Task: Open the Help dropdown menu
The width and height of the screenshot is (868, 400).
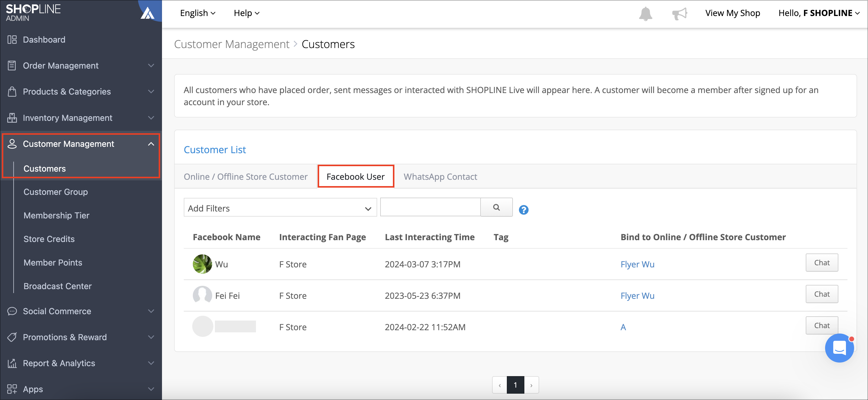Action: pyautogui.click(x=247, y=13)
